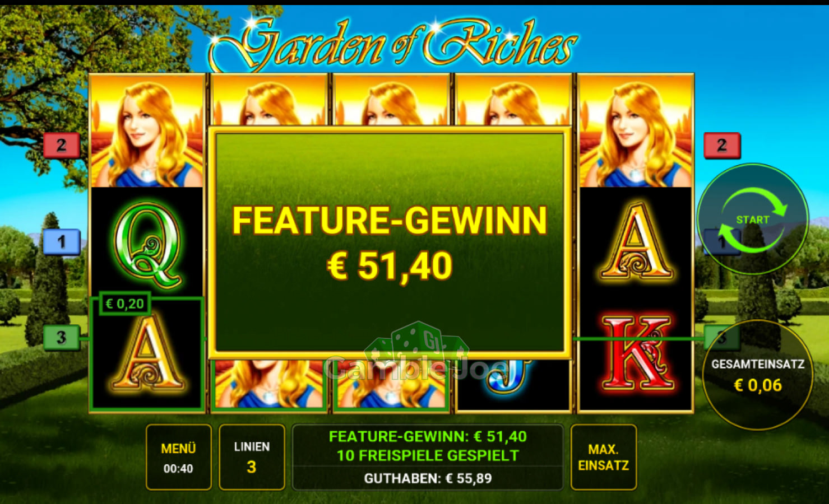The image size is (829, 504).
Task: Click the lady symbol atop first reel
Action: (x=147, y=131)
